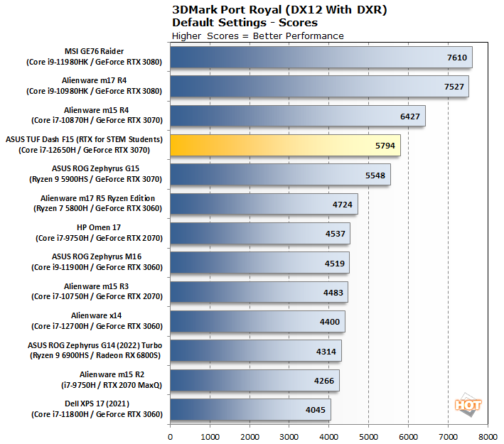Click the score value 4266
504x444 pixels.
[x=324, y=381]
